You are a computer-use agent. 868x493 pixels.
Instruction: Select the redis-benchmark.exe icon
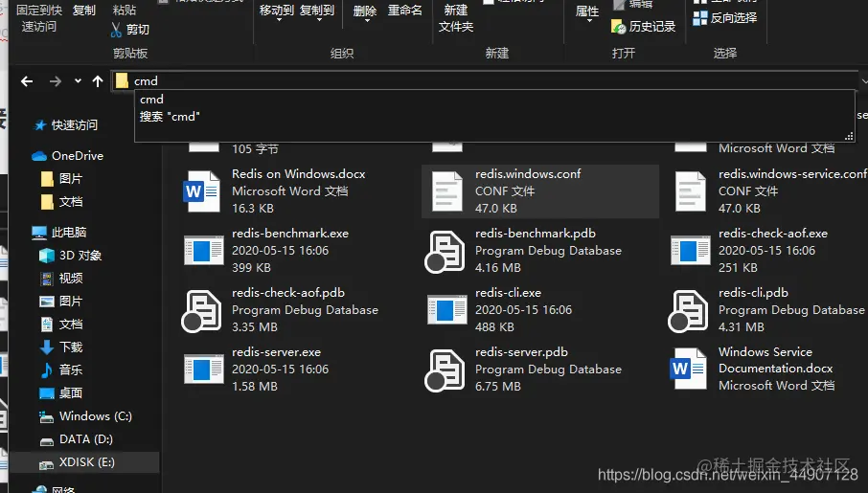(204, 251)
